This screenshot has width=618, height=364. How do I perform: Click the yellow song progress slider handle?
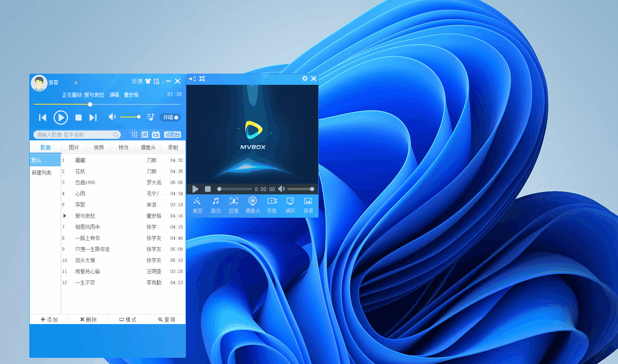[90, 104]
